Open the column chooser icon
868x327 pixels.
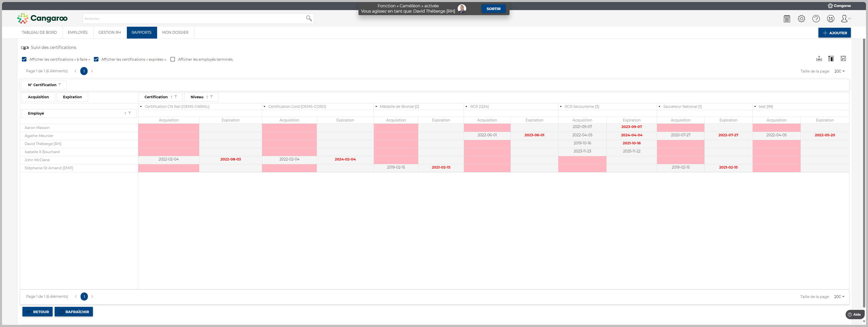coord(831,59)
